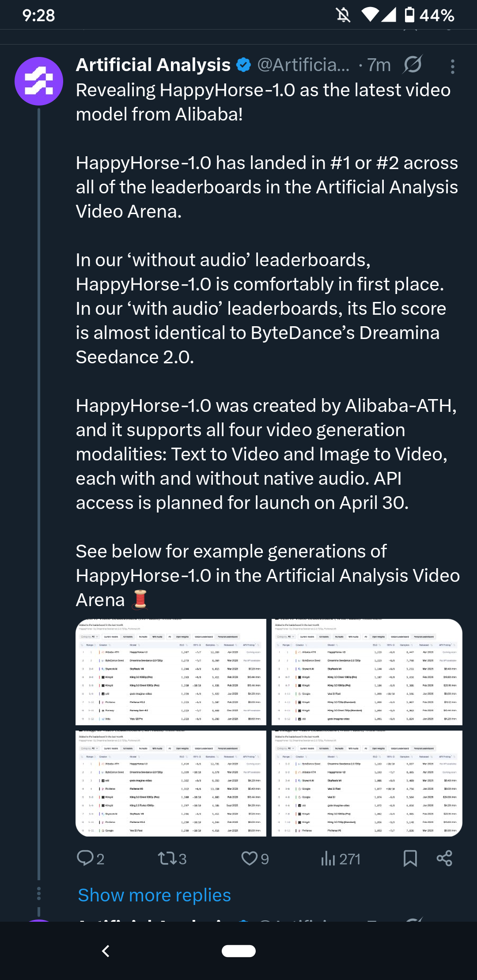Open the Artificial Analysis display name
Viewport: 477px width, 980px height.
coord(153,65)
